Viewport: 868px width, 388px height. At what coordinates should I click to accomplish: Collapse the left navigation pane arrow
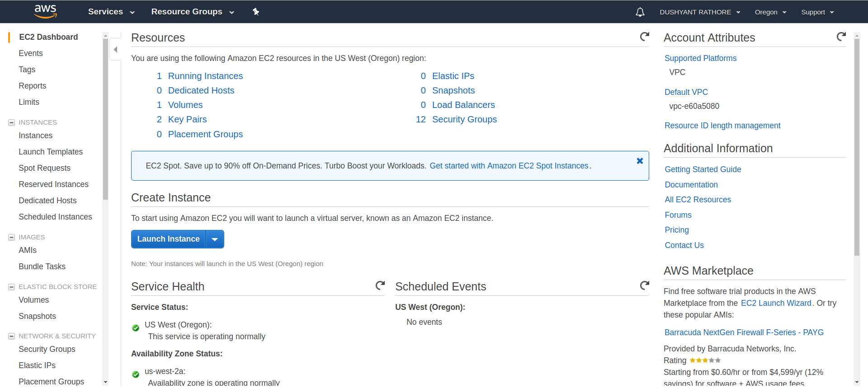[116, 50]
